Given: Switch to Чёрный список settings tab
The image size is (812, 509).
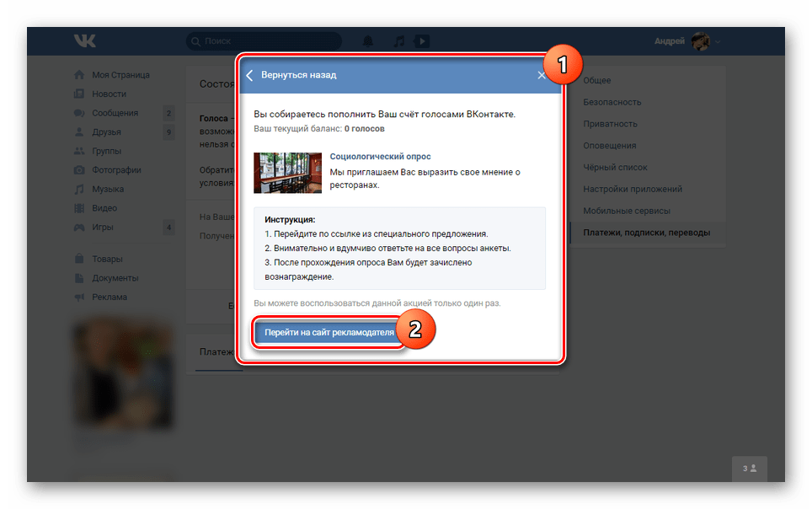Looking at the screenshot, I should pos(615,168).
